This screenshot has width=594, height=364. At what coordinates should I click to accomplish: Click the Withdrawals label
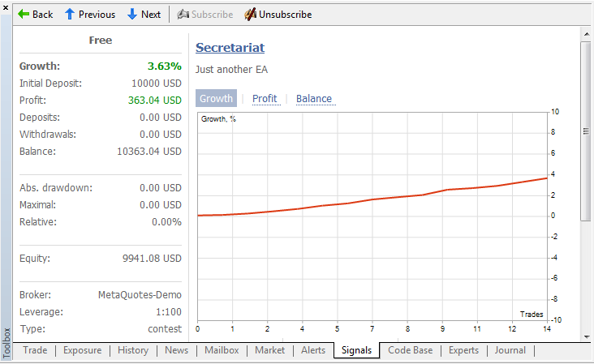pos(48,135)
